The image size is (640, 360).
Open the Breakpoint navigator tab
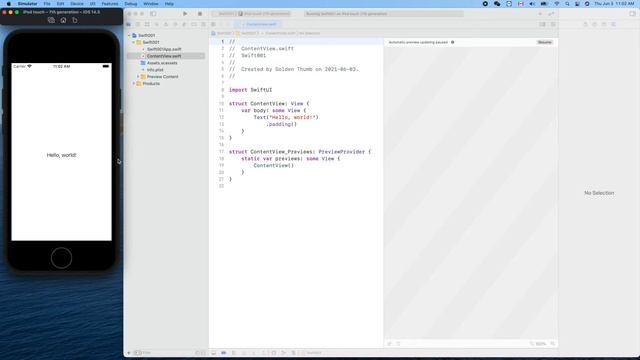tap(194, 24)
